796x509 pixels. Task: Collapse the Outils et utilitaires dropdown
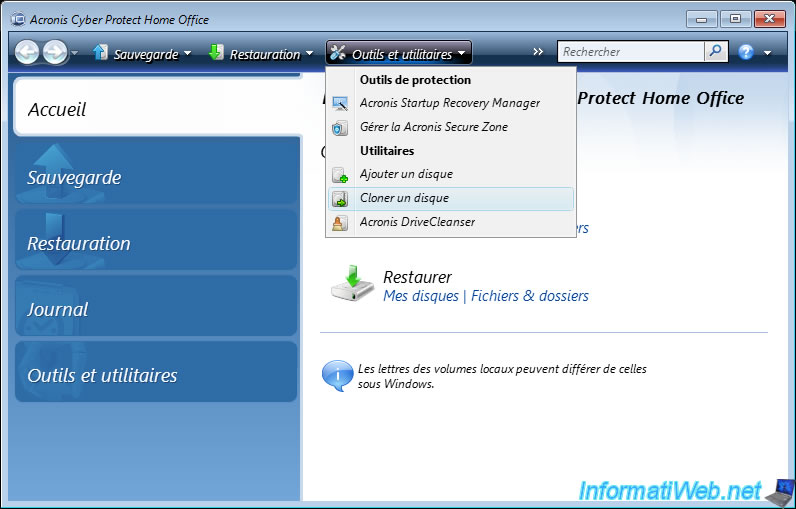(x=399, y=54)
